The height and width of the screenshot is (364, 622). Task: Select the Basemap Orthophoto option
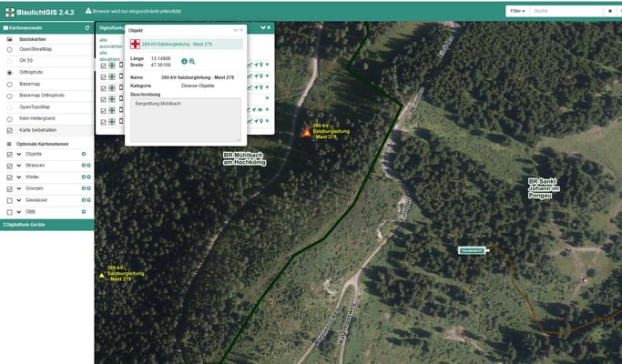(9, 96)
